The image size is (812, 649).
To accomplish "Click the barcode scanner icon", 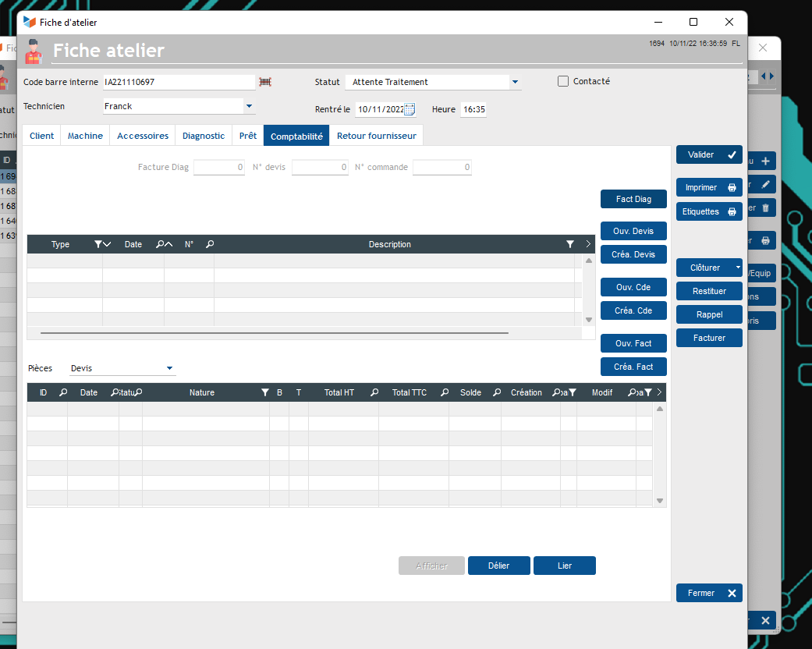I will 265,82.
